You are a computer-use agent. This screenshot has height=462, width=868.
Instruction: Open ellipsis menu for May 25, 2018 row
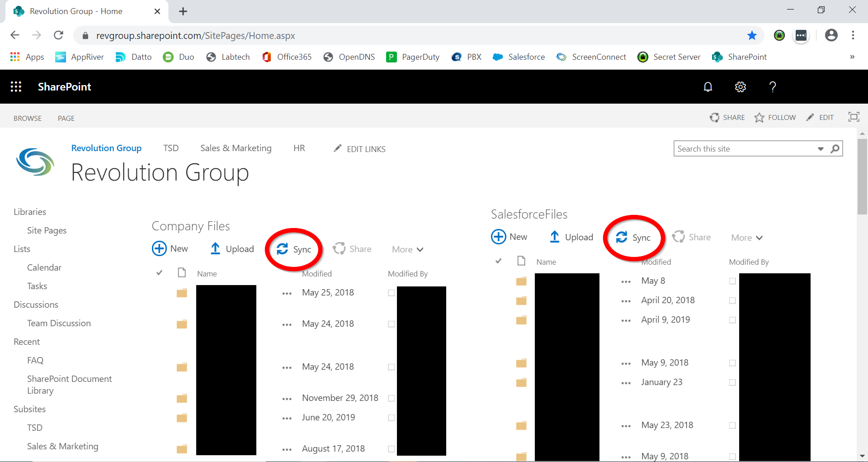(287, 294)
